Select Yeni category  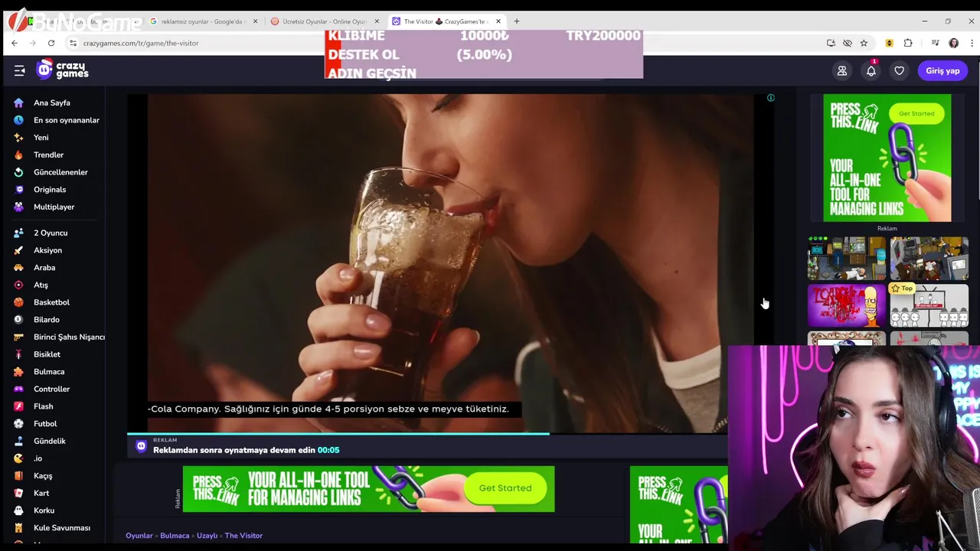tap(41, 138)
